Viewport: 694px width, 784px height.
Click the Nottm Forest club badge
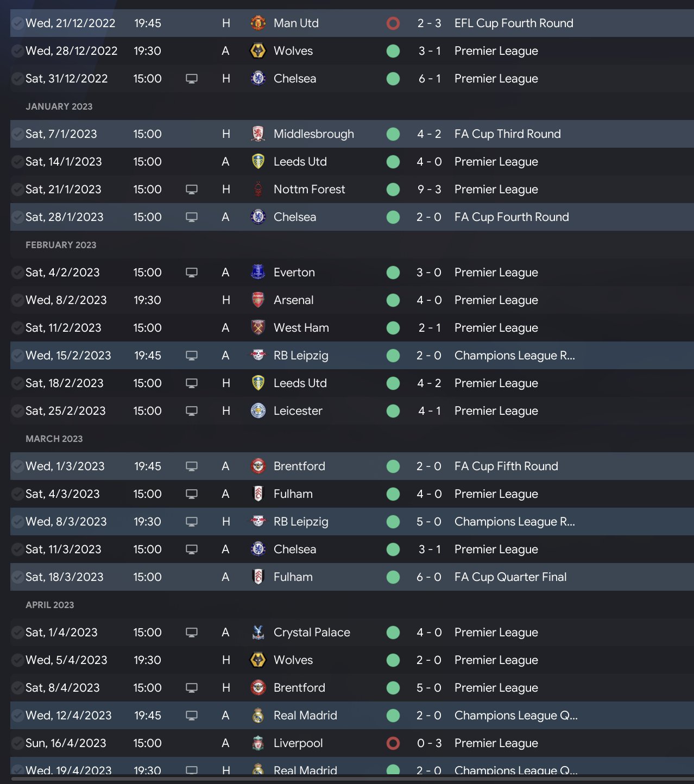(x=258, y=189)
